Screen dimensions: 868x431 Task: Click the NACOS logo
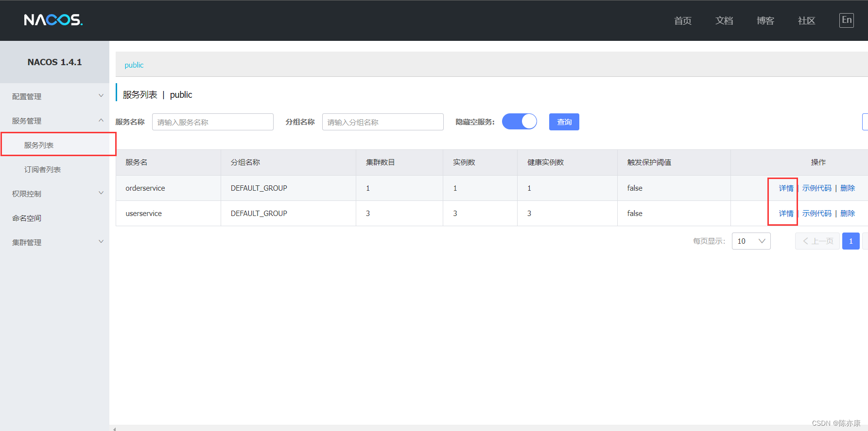(53, 20)
